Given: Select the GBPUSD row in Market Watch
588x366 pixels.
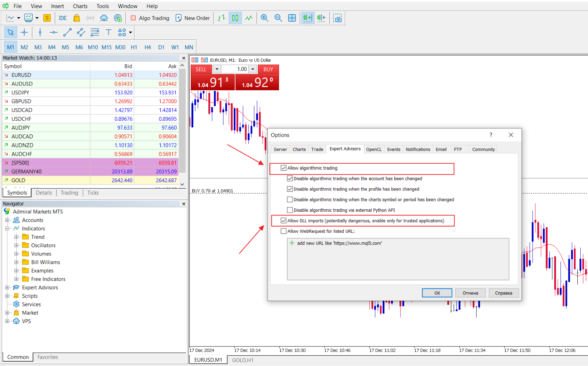Looking at the screenshot, I should click(x=90, y=101).
